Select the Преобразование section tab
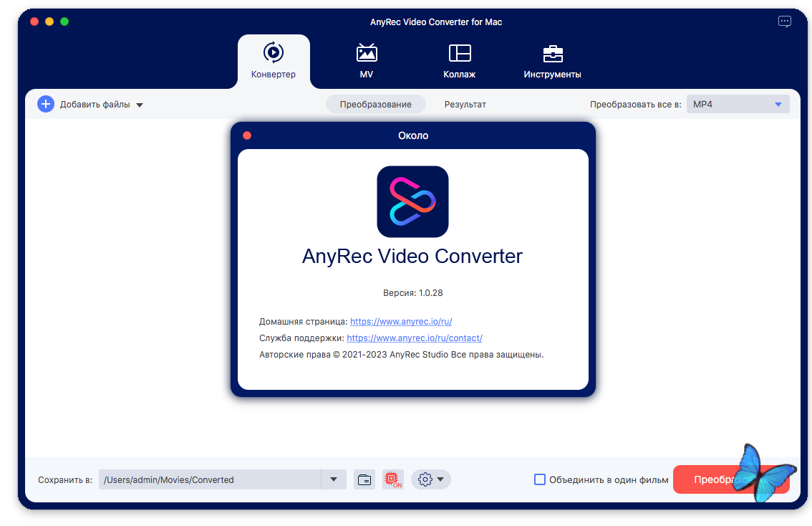 [x=375, y=104]
